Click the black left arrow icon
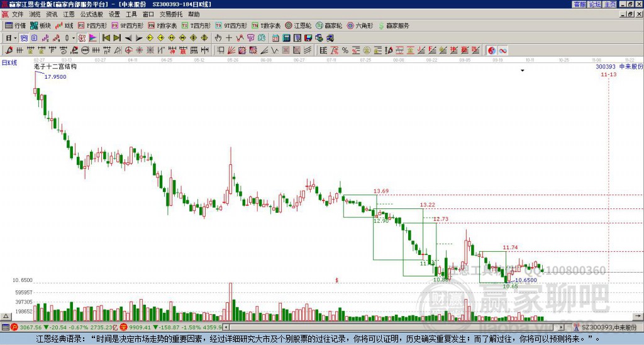 coord(128,38)
